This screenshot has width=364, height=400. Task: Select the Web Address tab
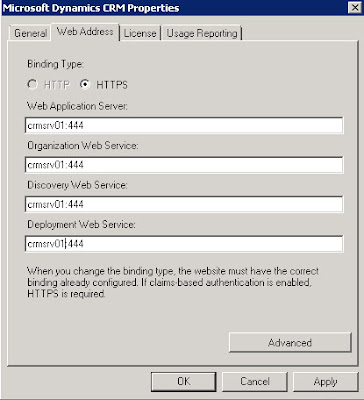coord(85,32)
